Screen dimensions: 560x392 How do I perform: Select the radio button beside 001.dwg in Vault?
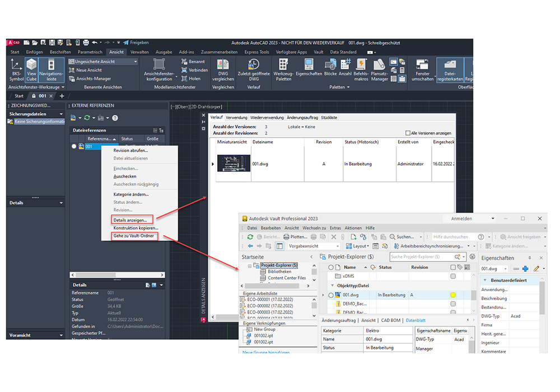(331, 295)
